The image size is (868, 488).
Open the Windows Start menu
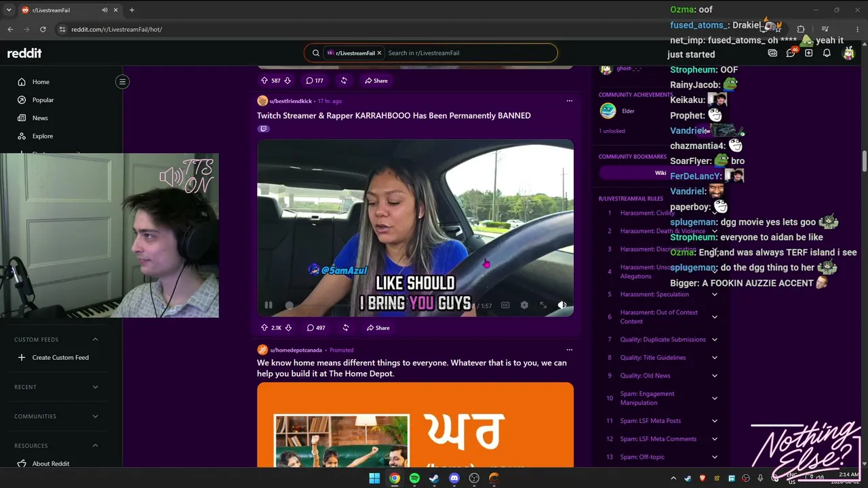pyautogui.click(x=374, y=479)
